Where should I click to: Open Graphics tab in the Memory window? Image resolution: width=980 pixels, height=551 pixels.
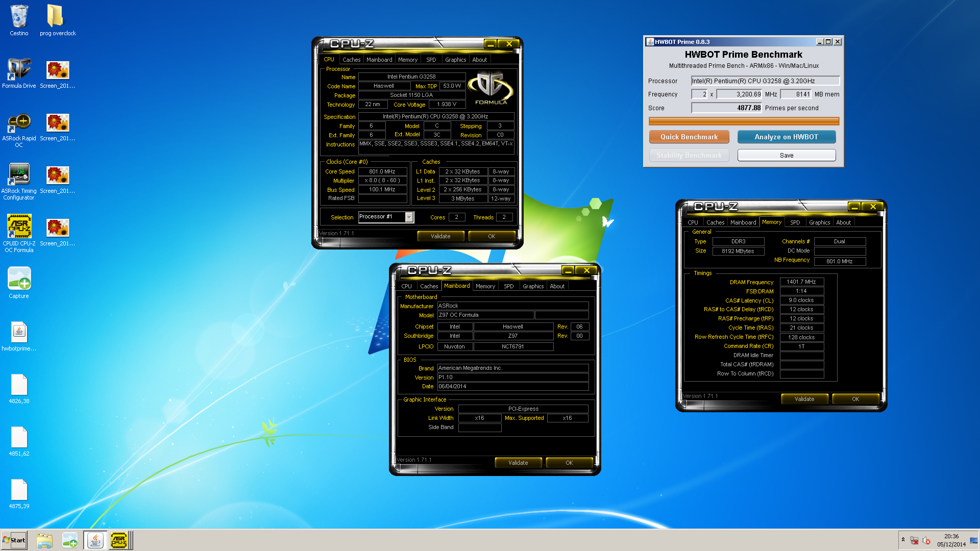pos(819,222)
